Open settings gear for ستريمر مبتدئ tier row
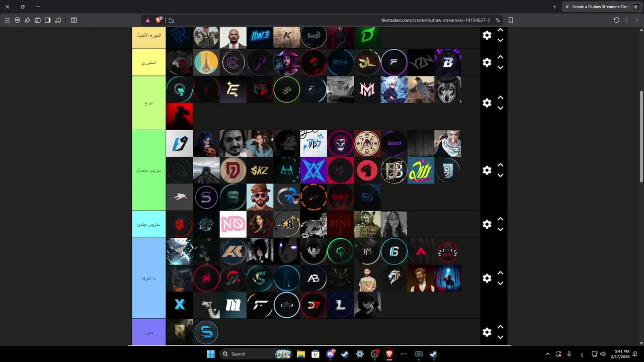 click(487, 224)
